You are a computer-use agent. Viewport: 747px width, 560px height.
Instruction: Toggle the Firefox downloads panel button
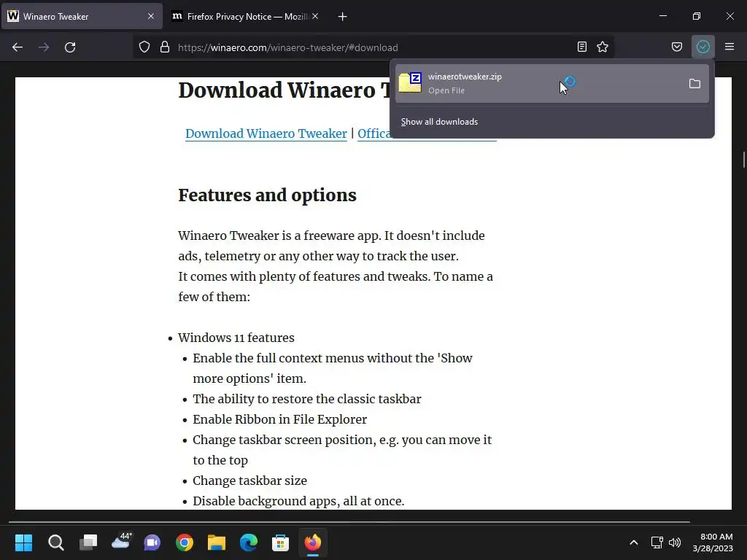703,47
